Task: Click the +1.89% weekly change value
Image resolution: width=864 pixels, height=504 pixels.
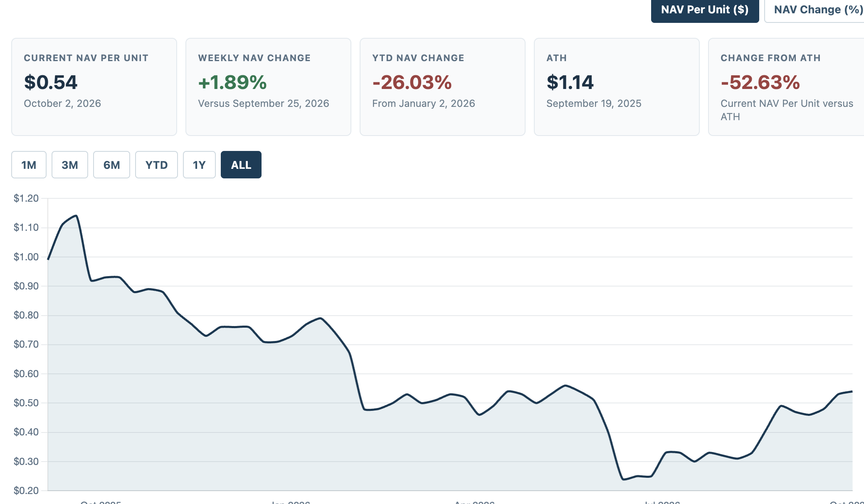Action: [x=232, y=82]
